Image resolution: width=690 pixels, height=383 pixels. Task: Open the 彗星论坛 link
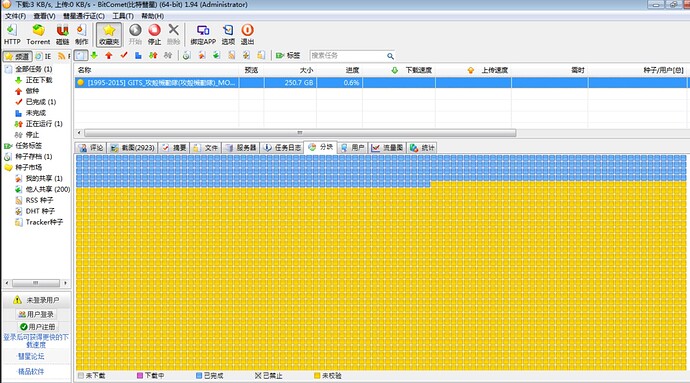(x=31, y=356)
